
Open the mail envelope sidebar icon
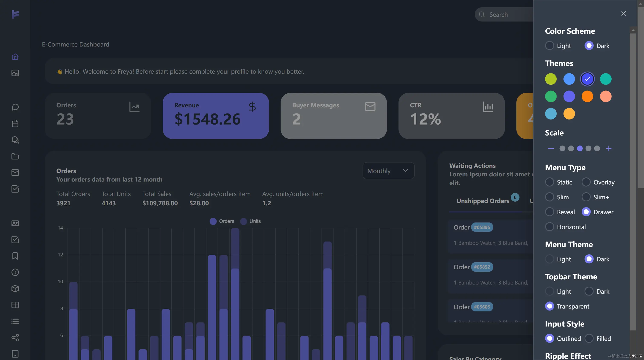point(15,173)
